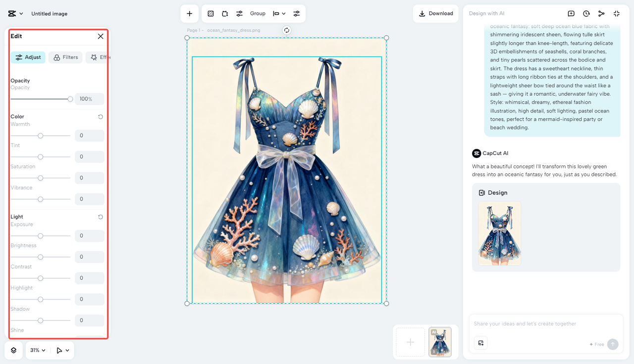Click the add comment icon near Design with AI

point(571,13)
